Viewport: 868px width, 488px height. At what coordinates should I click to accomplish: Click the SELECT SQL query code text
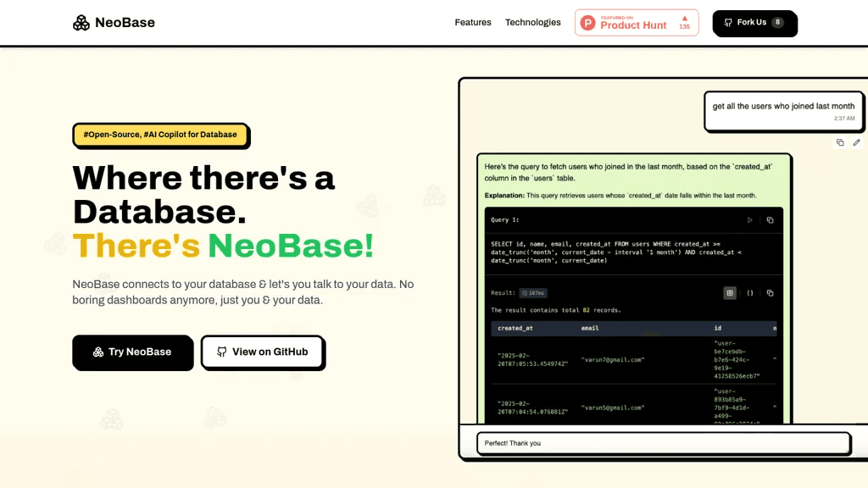(616, 252)
